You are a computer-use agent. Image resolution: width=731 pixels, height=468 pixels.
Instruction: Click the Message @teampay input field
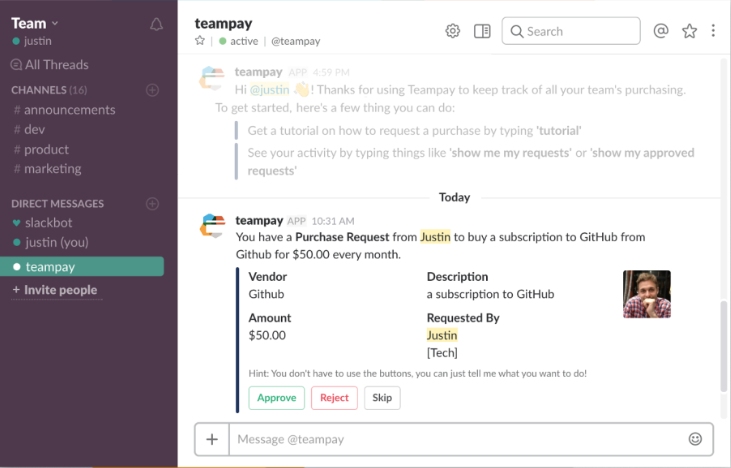[x=456, y=439]
